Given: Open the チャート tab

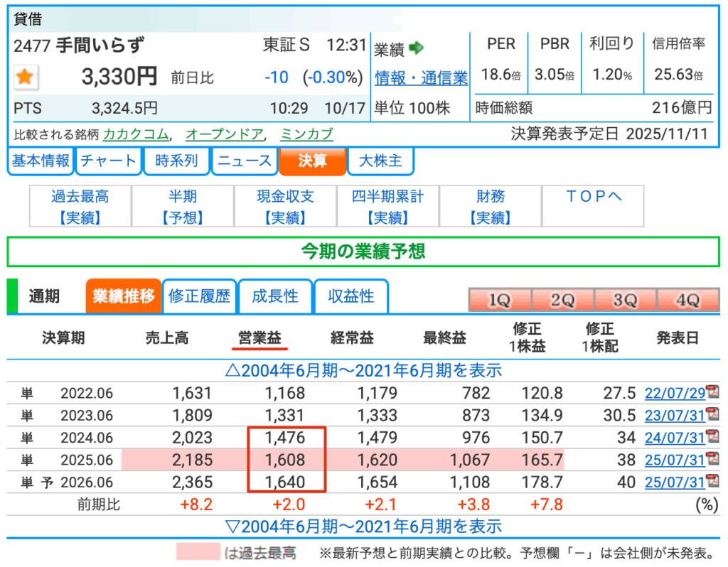Looking at the screenshot, I should (x=107, y=161).
